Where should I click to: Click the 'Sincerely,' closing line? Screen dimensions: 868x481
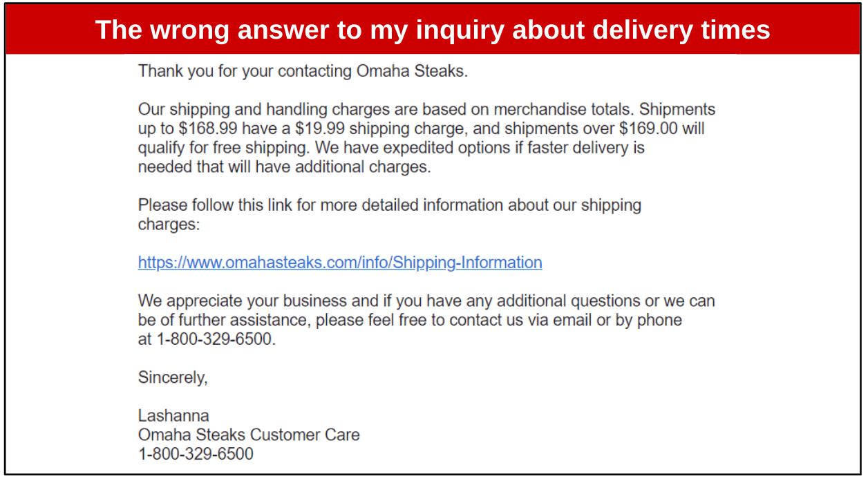173,377
